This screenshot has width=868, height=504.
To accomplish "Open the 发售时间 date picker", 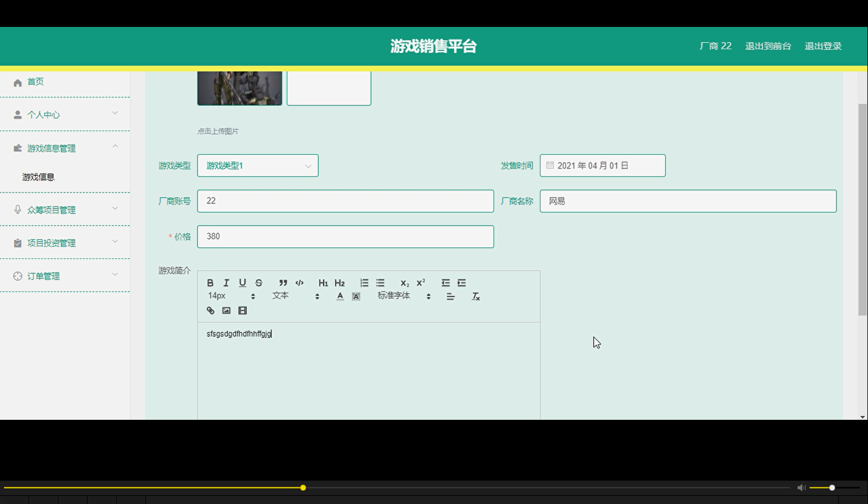I will (x=602, y=165).
